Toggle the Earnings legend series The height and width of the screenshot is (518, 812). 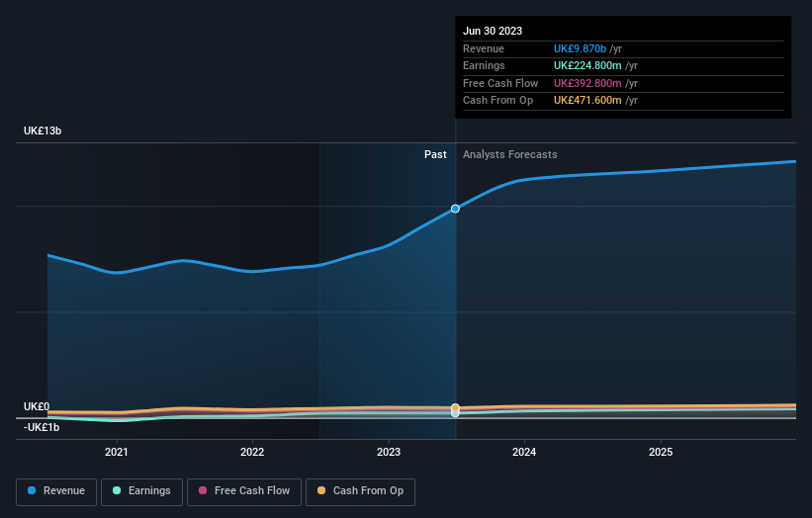click(x=141, y=491)
